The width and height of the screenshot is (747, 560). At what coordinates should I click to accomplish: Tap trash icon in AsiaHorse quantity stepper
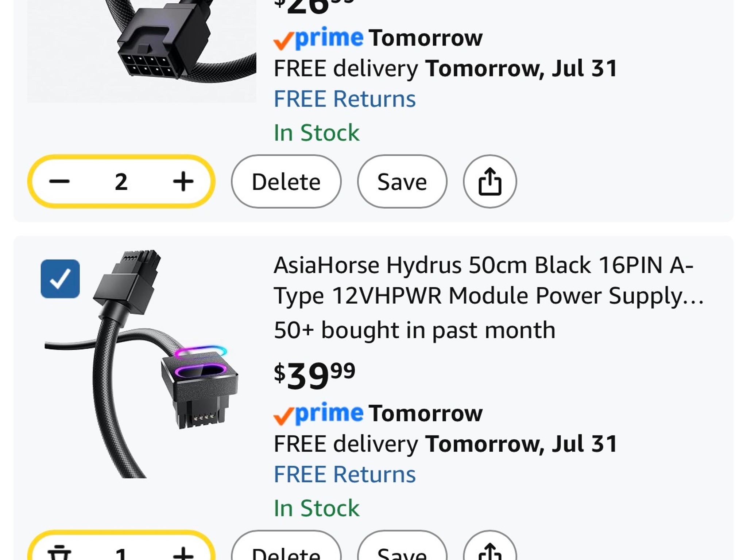click(x=59, y=552)
